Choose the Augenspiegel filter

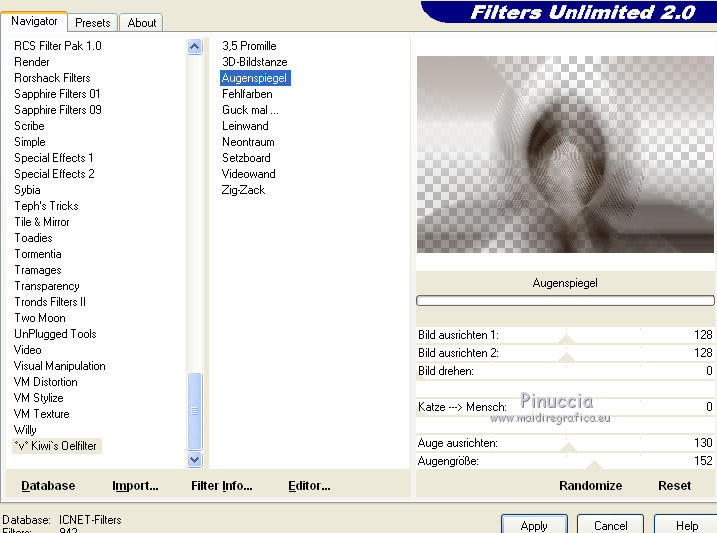pyautogui.click(x=255, y=78)
